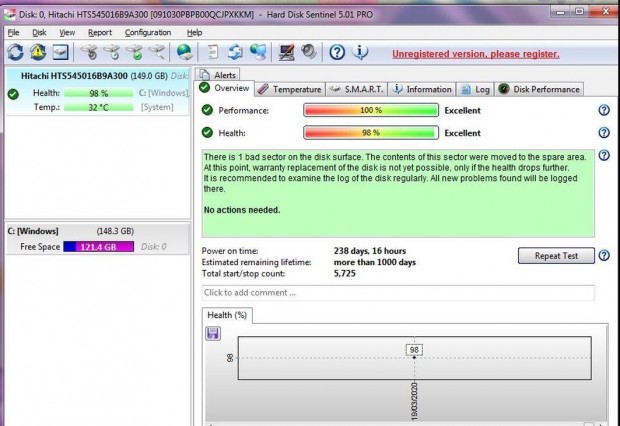Click the disk with clock toolbar icon
The width and height of the screenshot is (620, 426).
(112, 52)
